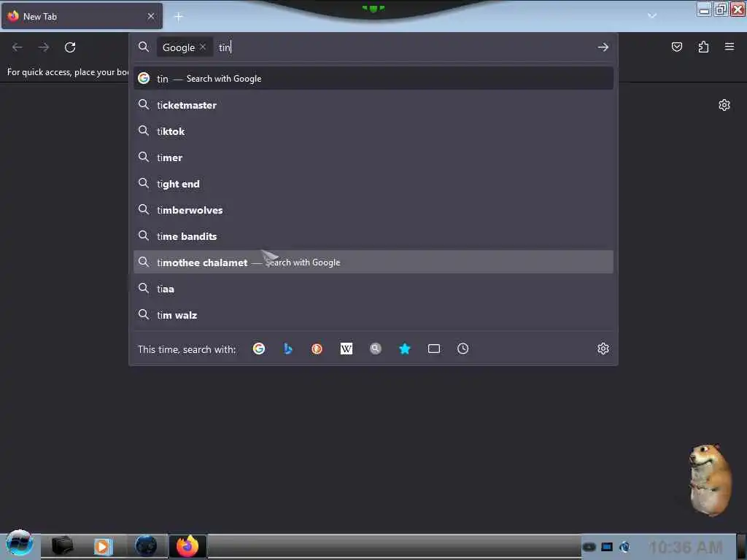
Task: Remove the Google search mode chip
Action: pyautogui.click(x=203, y=47)
